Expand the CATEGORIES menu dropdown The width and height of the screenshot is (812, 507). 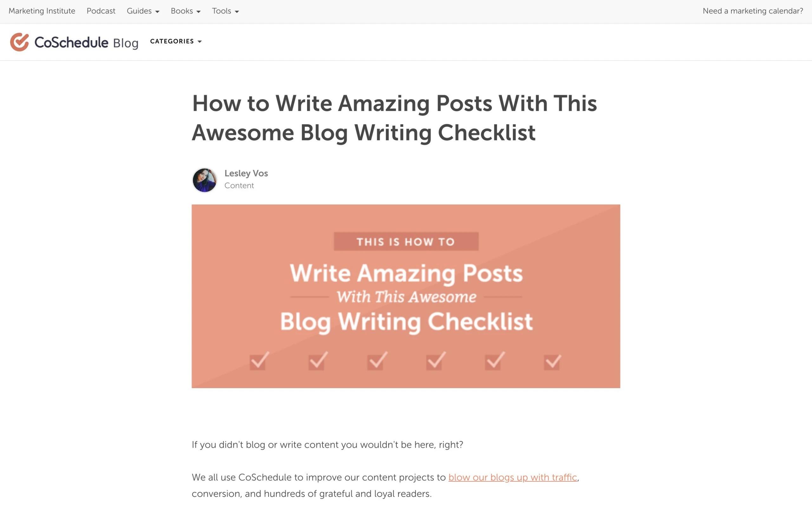pos(175,41)
